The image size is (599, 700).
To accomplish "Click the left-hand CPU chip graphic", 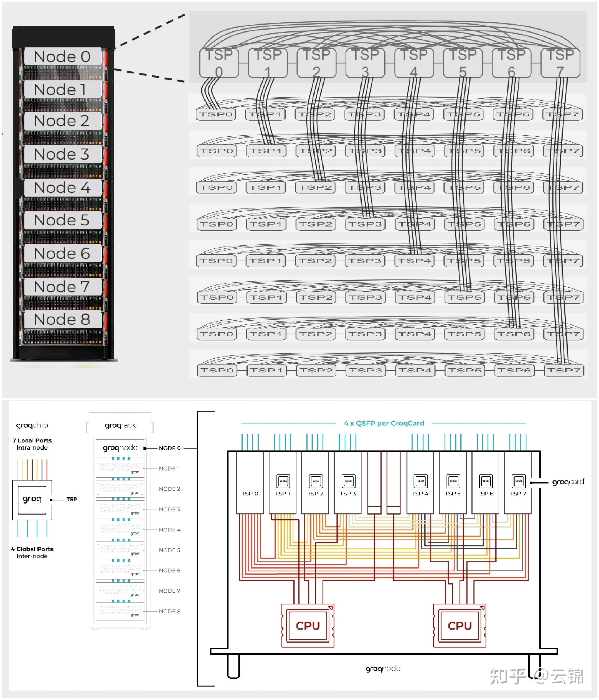I will click(x=308, y=626).
